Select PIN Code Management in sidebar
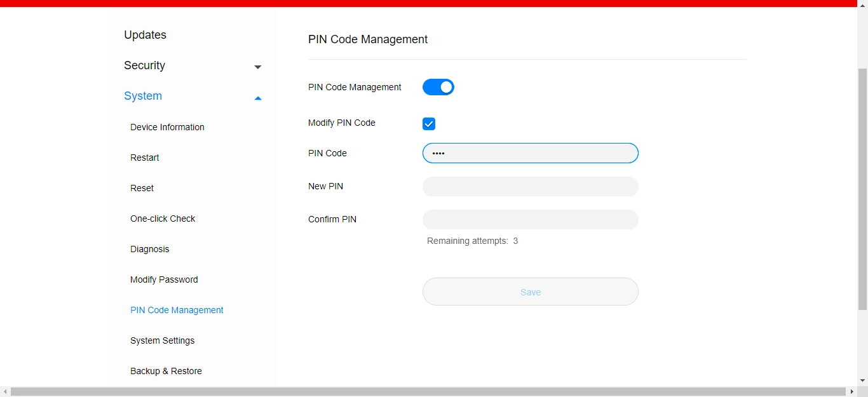Image resolution: width=868 pixels, height=397 pixels. pyautogui.click(x=177, y=310)
